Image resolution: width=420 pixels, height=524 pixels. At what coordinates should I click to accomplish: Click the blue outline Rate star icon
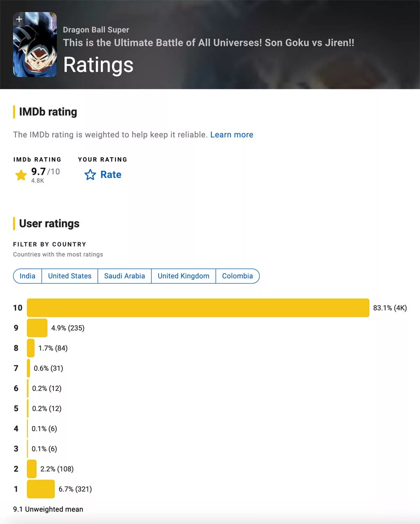point(90,174)
